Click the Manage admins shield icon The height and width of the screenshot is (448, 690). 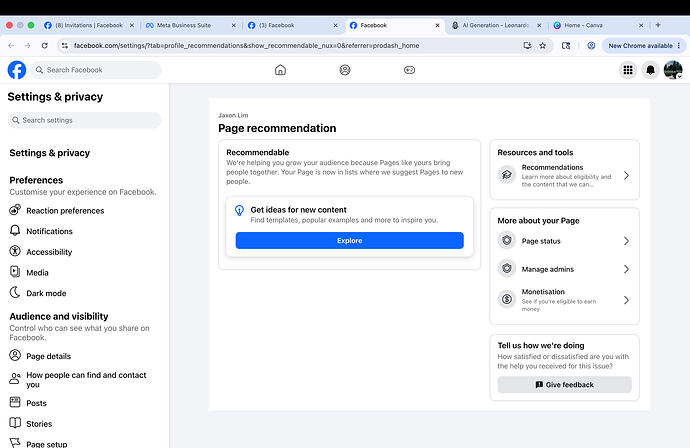[x=507, y=268]
